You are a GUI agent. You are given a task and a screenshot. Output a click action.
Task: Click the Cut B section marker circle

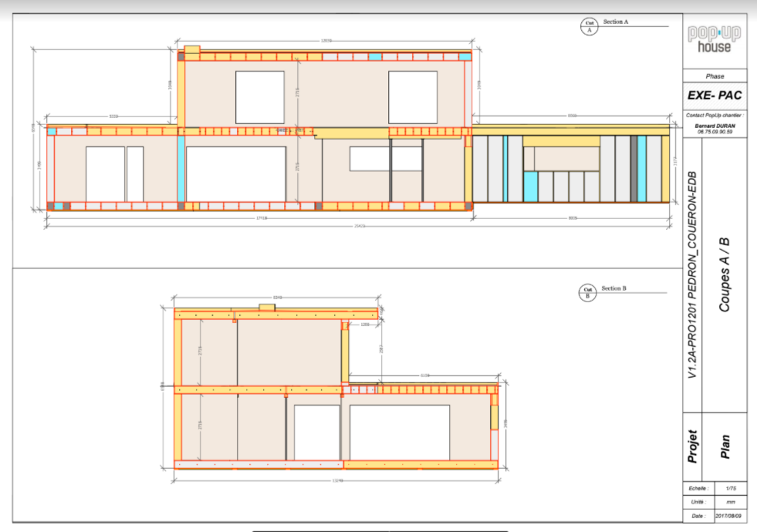(587, 292)
